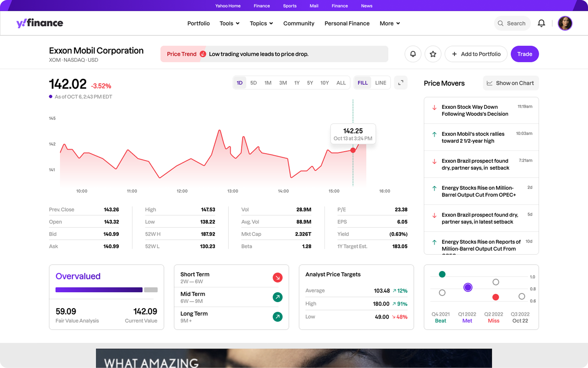Open the notifications bell in the header
This screenshot has width=588, height=368.
[x=541, y=23]
